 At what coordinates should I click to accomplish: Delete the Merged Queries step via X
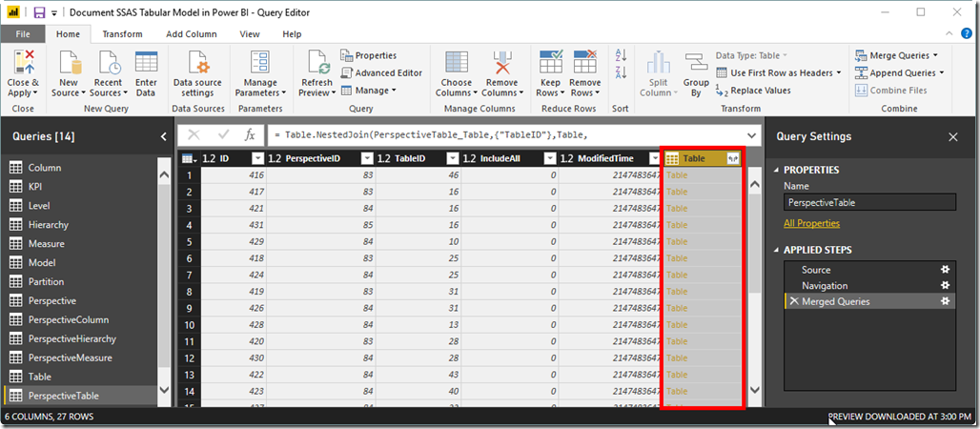[x=794, y=301]
